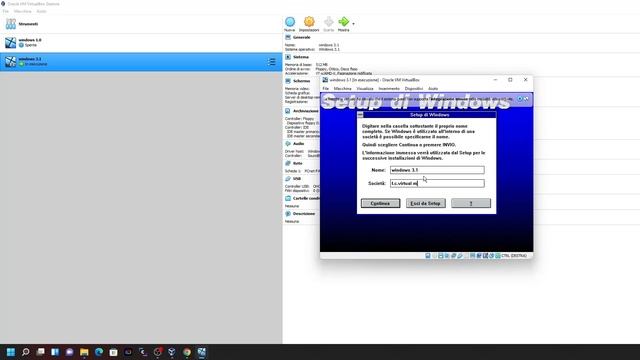Click the Audio section header icon
The width and height of the screenshot is (640, 360).
coord(288,144)
